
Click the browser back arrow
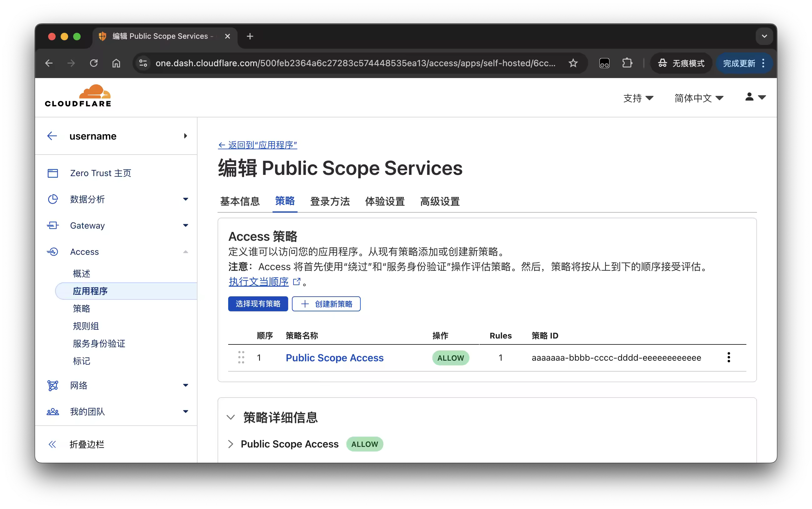click(49, 63)
